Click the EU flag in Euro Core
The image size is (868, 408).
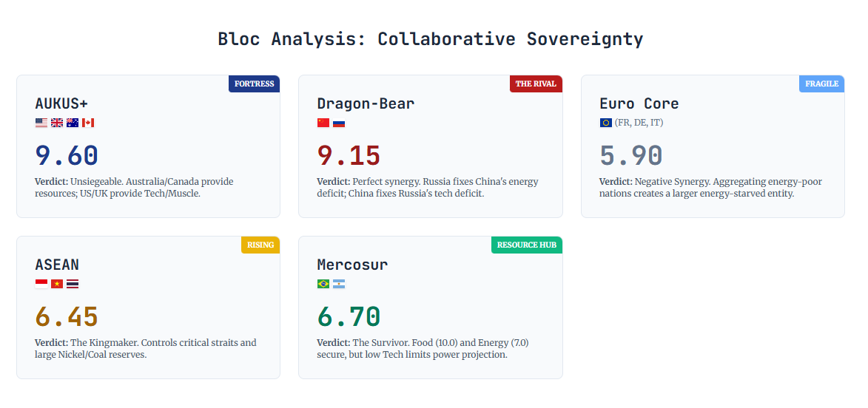606,123
